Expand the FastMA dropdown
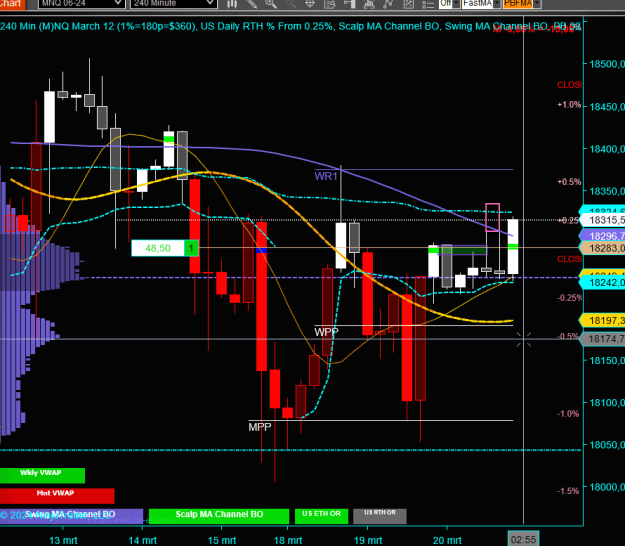 coord(497,4)
